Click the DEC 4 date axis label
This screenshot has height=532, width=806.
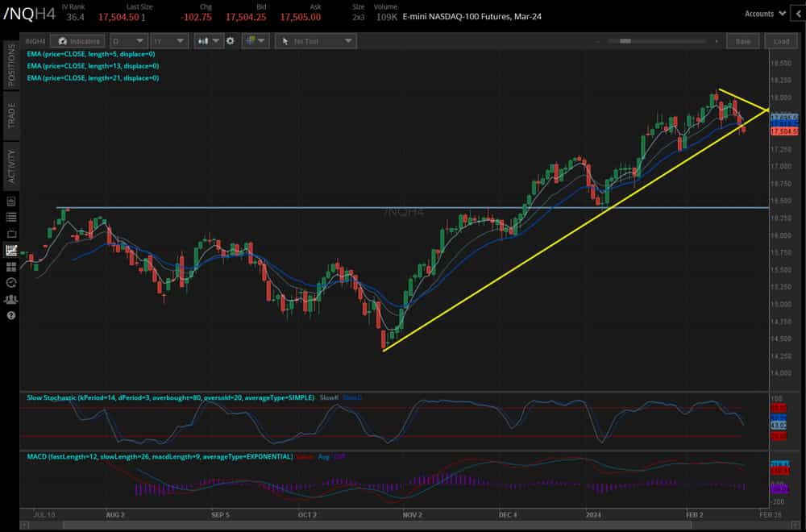click(507, 514)
